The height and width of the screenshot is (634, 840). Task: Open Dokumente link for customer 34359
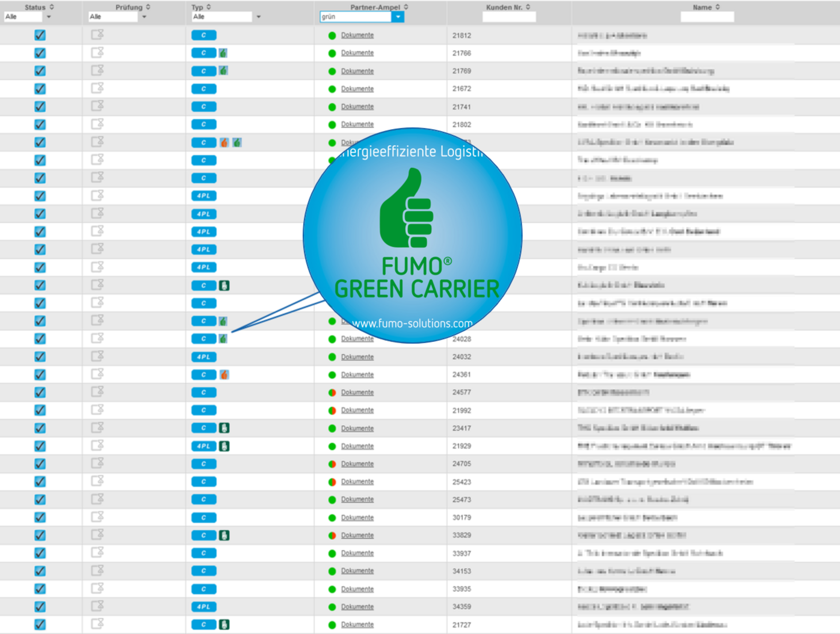click(x=357, y=607)
